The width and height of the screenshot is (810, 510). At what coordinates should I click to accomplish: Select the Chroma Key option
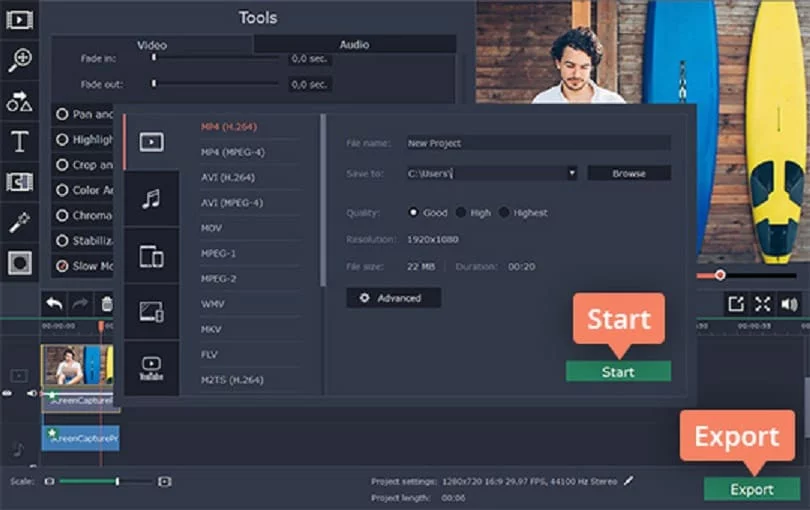click(x=83, y=215)
